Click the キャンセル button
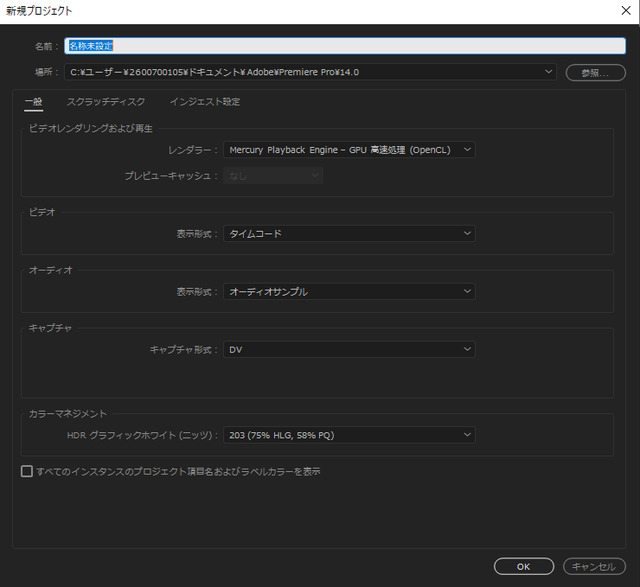 coord(594,567)
